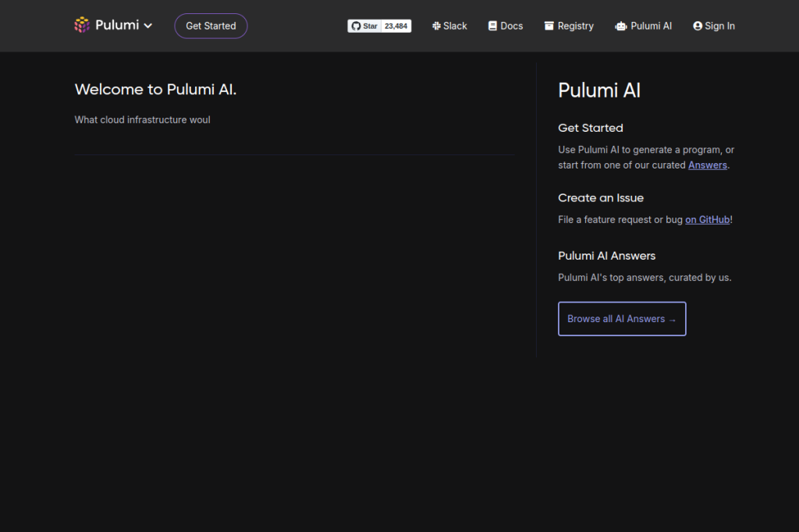Open the Slack icon link
The image size is (799, 532).
[x=436, y=26]
